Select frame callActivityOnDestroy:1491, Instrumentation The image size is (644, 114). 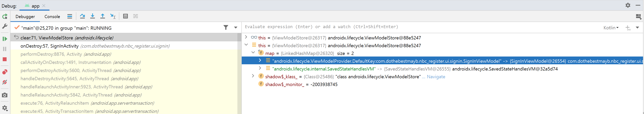(124, 62)
